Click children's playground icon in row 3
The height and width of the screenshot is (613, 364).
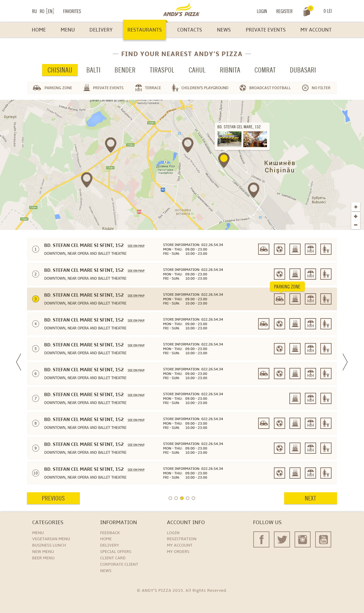pos(326,299)
